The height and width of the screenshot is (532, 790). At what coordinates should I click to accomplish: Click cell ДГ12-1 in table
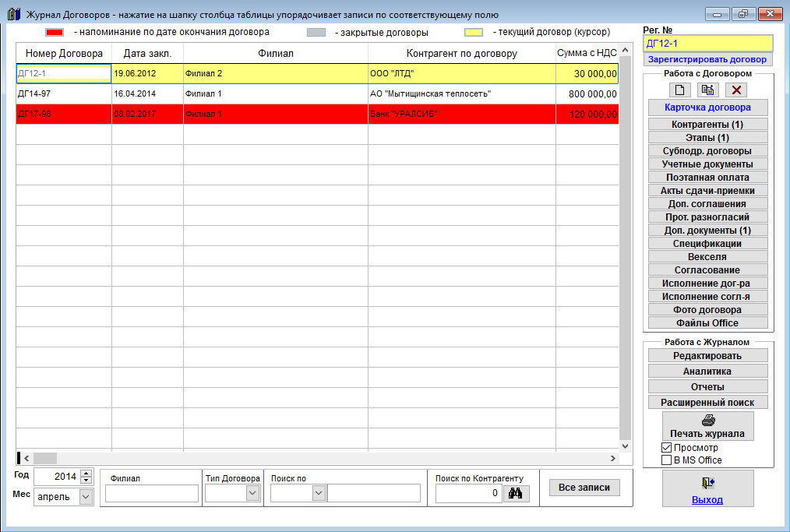click(64, 73)
